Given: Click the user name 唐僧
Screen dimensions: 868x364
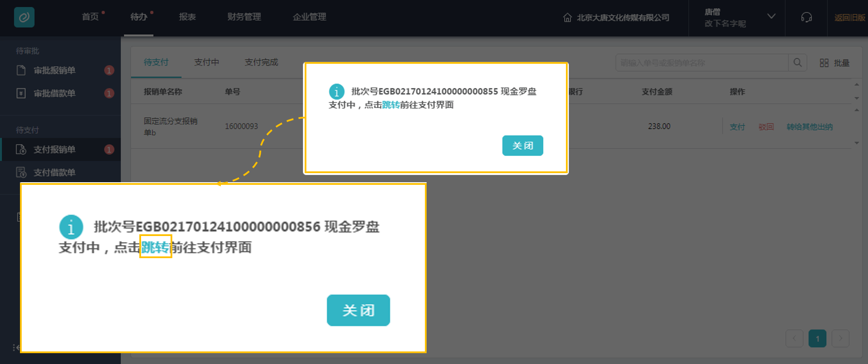Looking at the screenshot, I should pos(712,12).
